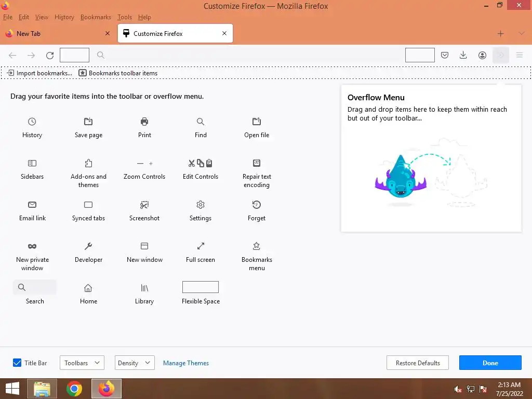Open the Density dropdown
The height and width of the screenshot is (399, 532).
coord(135,363)
